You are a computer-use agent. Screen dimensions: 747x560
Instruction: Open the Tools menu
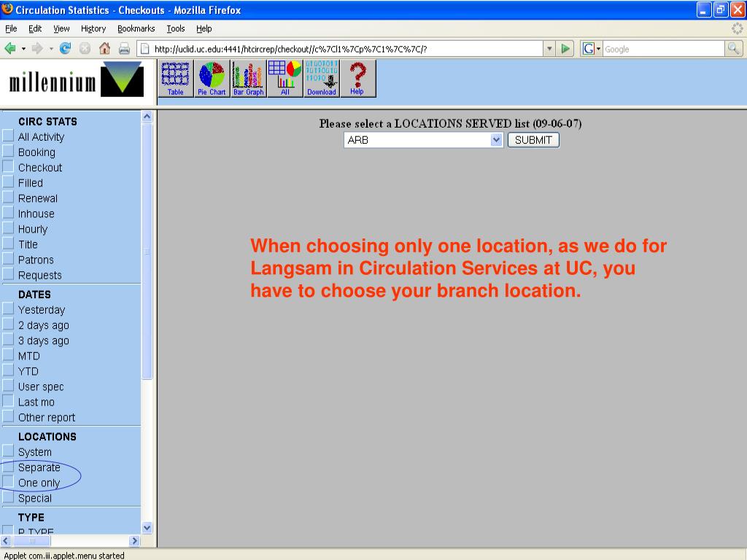pos(175,28)
